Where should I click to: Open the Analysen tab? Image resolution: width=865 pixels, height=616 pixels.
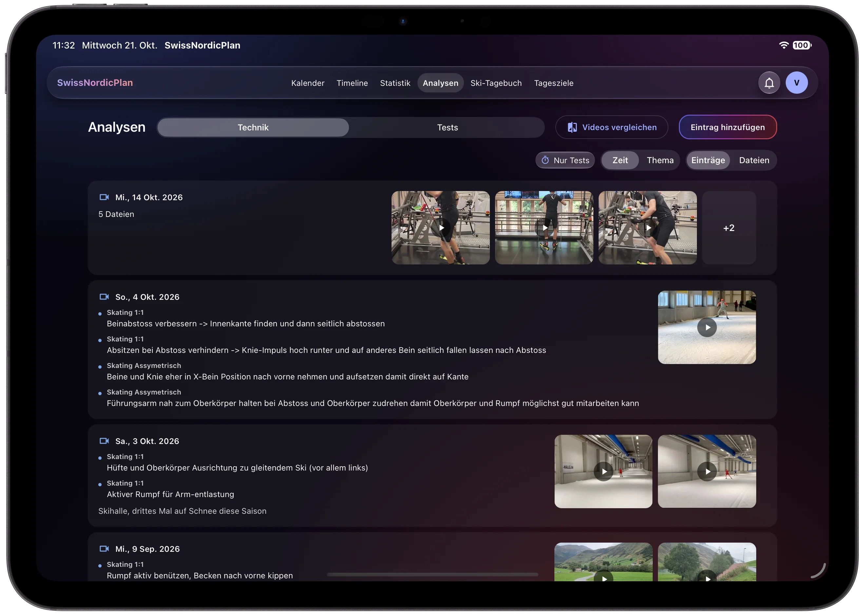point(440,83)
